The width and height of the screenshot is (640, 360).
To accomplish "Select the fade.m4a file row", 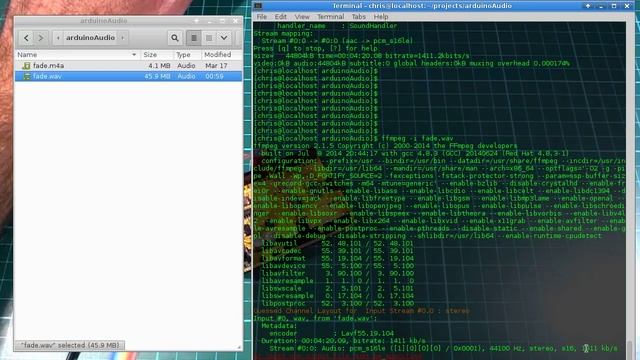I will point(128,66).
